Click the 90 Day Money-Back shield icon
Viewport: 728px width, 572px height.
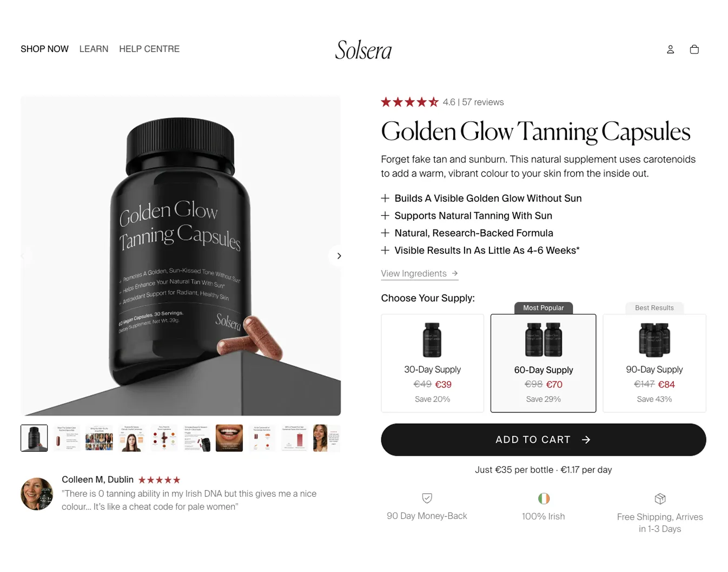[x=427, y=498]
